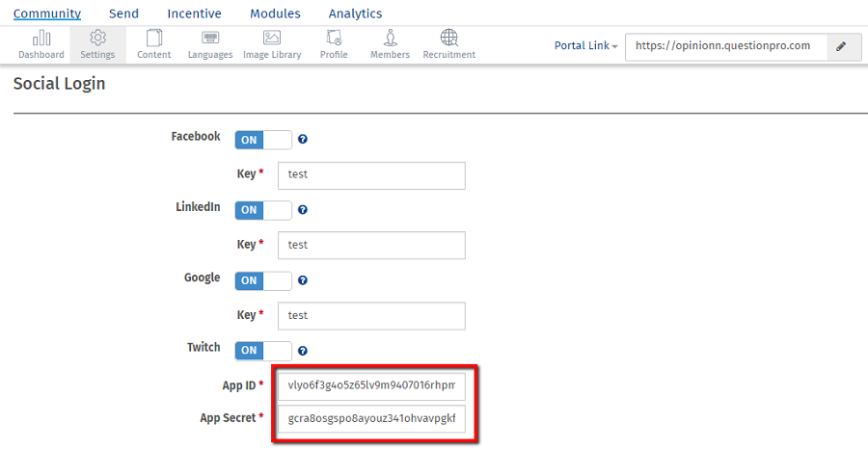The width and height of the screenshot is (868, 450).
Task: Toggle the Facebook ON switch
Action: click(263, 140)
